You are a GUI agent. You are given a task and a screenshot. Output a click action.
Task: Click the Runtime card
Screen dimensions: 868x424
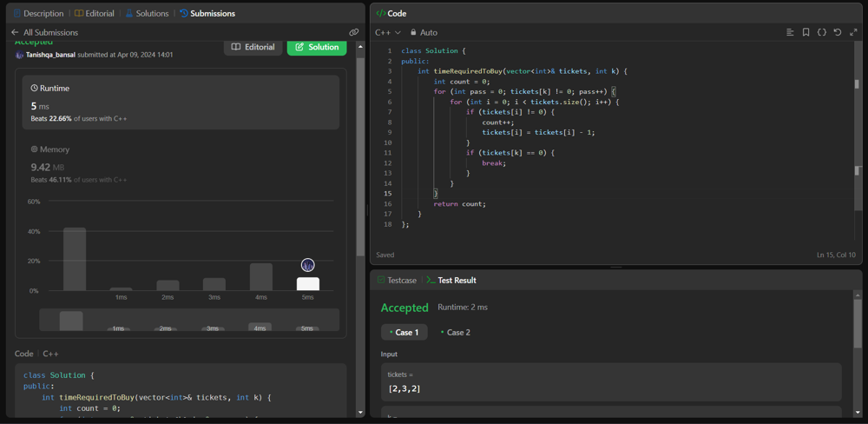181,103
